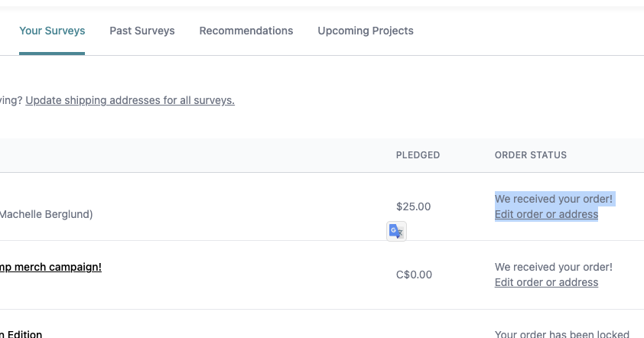Go to the Upcoming Projects tab
Image resolution: width=644 pixels, height=338 pixels.
pos(366,31)
